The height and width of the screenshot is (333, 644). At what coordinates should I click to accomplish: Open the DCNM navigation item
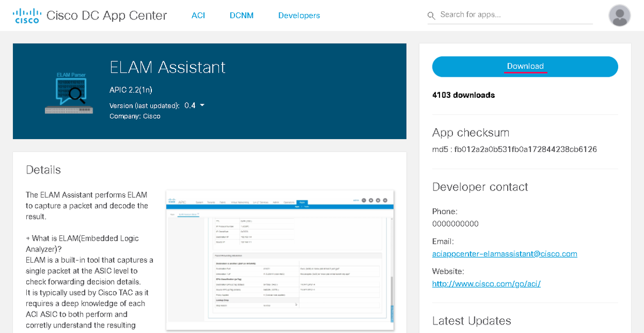pyautogui.click(x=241, y=16)
